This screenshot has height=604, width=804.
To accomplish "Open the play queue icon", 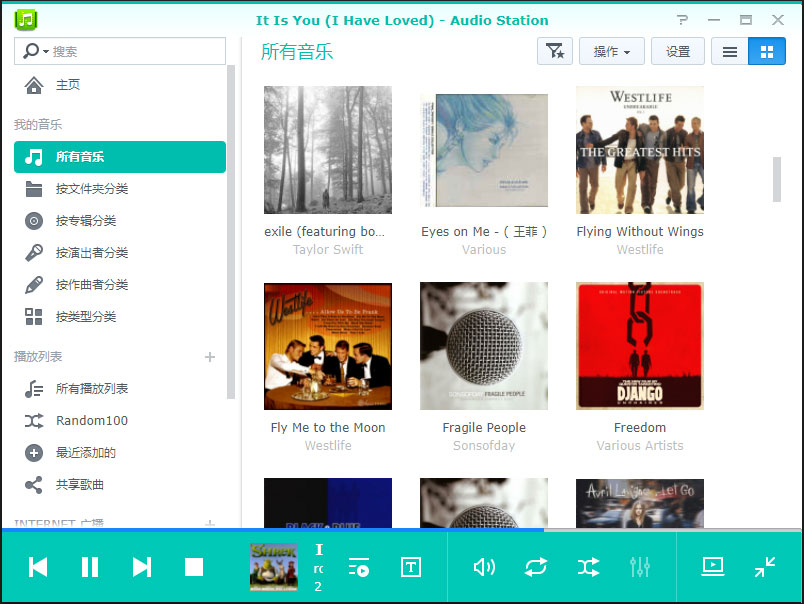I will 359,567.
